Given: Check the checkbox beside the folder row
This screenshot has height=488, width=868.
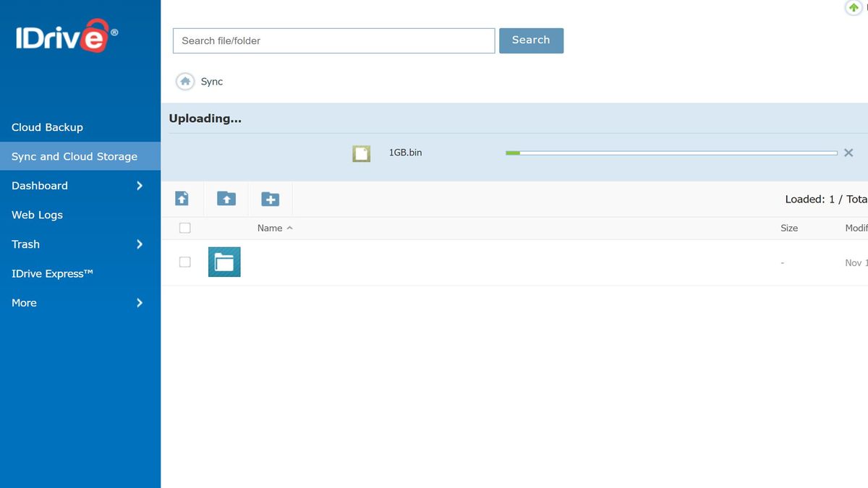Looking at the screenshot, I should pos(184,262).
